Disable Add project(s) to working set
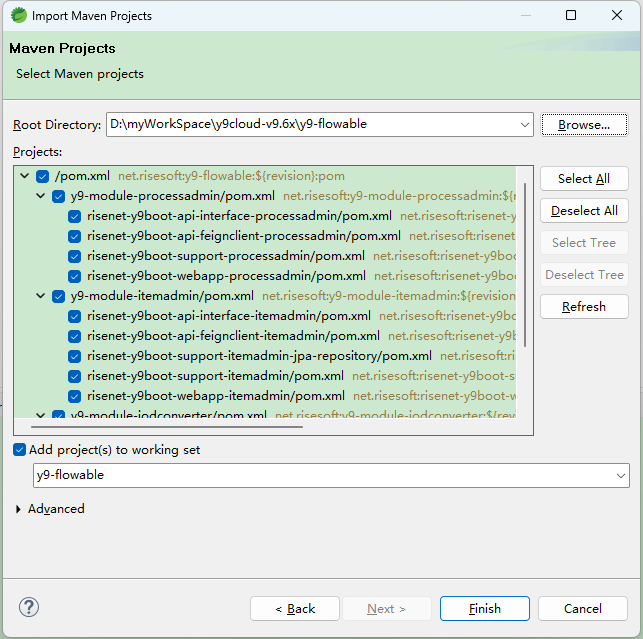Viewport: 643px width, 639px height. coord(20,450)
